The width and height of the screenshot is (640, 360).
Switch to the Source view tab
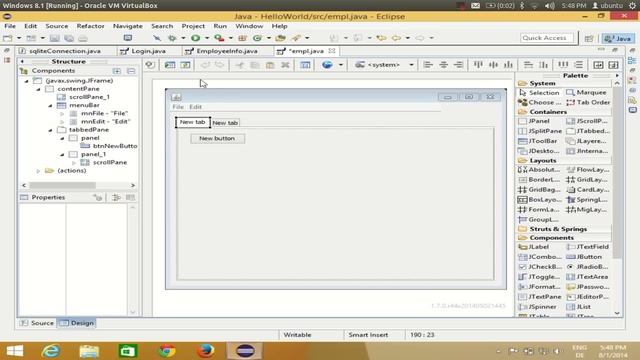pyautogui.click(x=37, y=323)
